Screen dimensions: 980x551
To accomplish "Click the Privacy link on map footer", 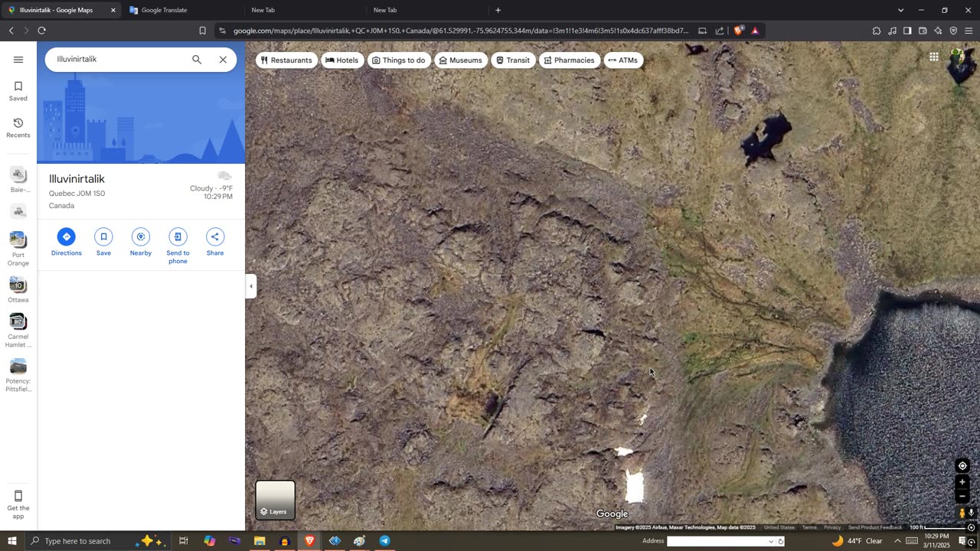I will click(x=832, y=527).
